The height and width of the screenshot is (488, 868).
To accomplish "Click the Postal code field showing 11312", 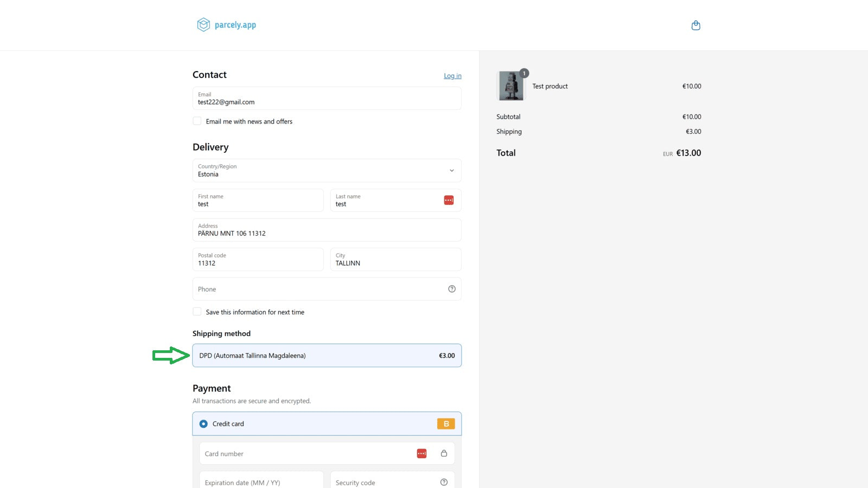I will [258, 259].
